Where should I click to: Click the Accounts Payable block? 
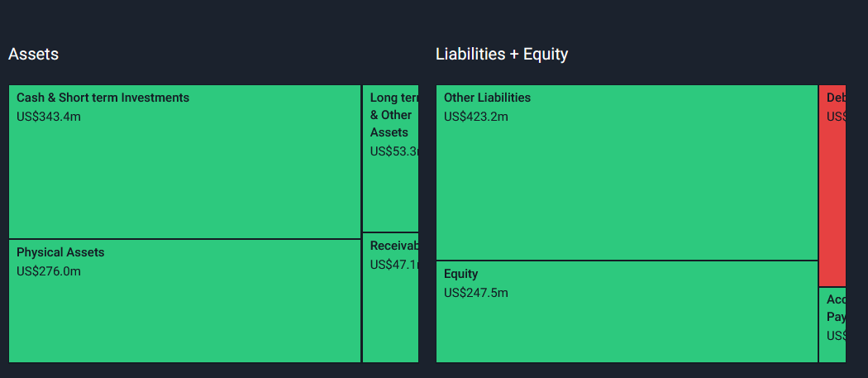(832, 325)
